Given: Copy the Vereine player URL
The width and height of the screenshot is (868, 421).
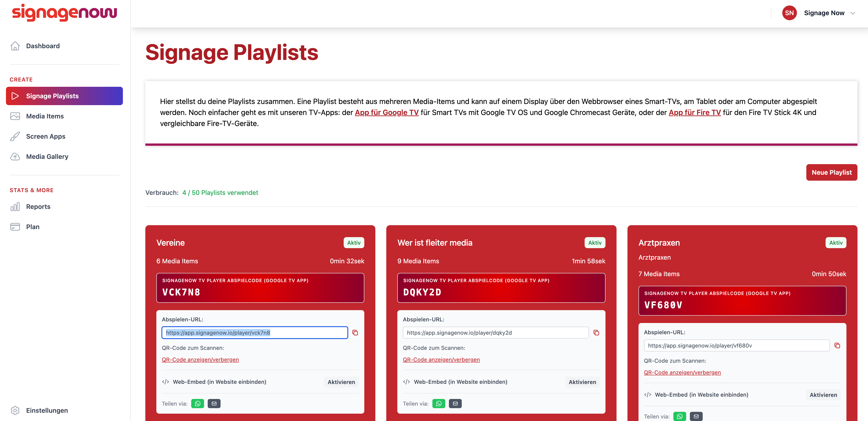Looking at the screenshot, I should [x=355, y=333].
